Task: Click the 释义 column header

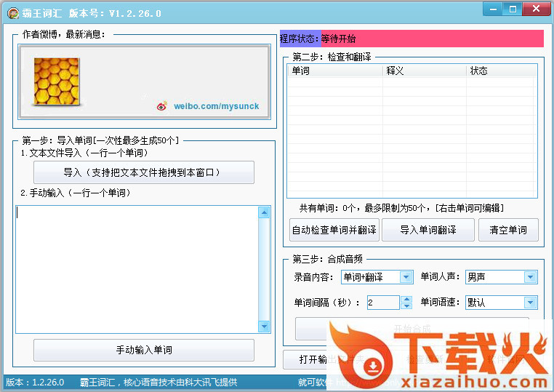Action: point(424,71)
